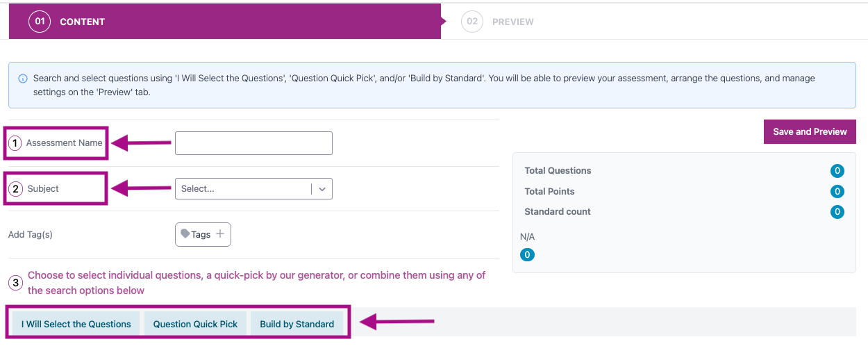
Task: Click the Standard count badge
Action: click(837, 212)
